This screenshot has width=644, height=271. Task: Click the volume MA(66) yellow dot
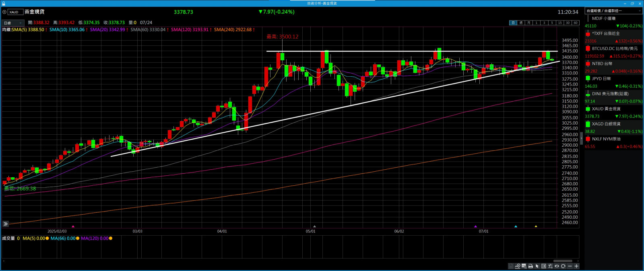pos(78,238)
